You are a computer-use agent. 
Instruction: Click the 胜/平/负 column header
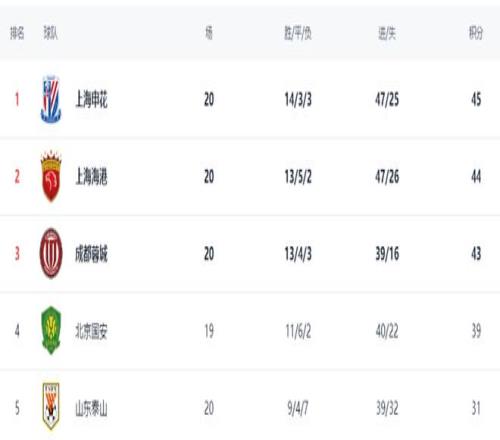point(298,33)
